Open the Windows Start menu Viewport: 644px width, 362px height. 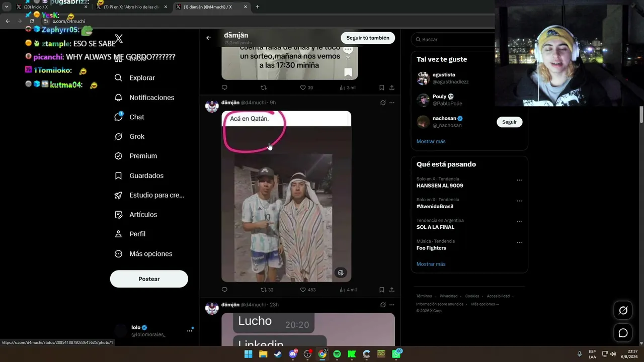(248, 354)
